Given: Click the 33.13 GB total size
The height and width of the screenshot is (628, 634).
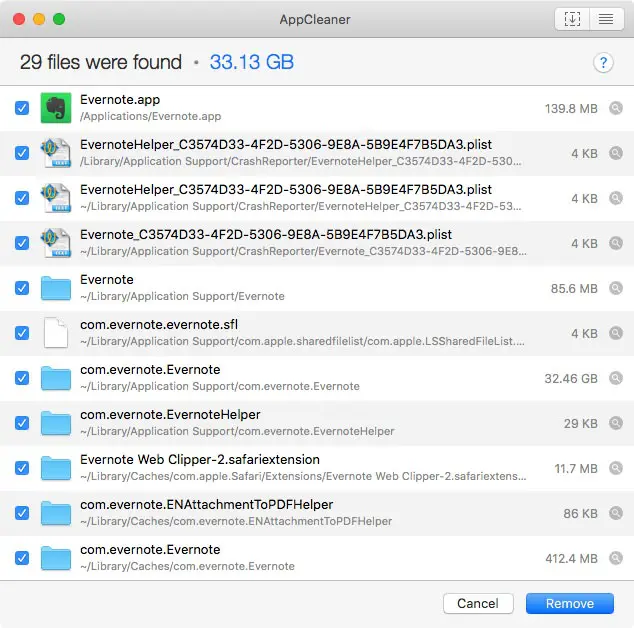Looking at the screenshot, I should (x=251, y=62).
